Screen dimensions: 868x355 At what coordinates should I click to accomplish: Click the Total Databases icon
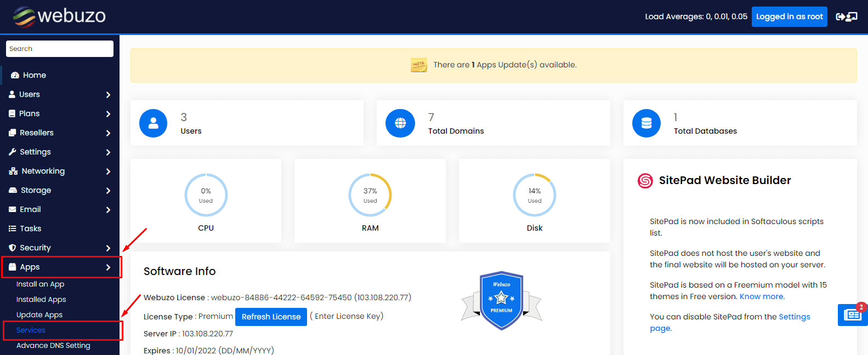646,123
